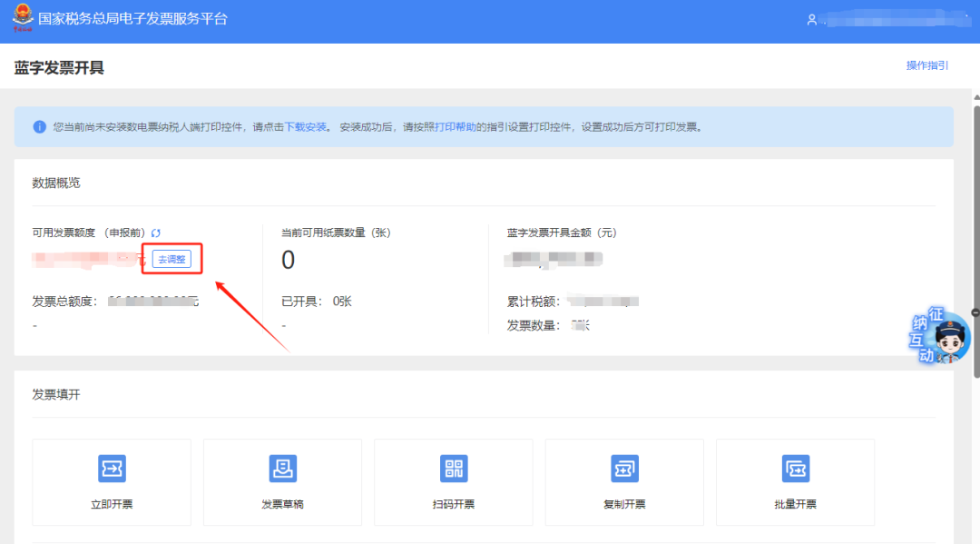980x544 pixels.
Task: Select the 蓝字发票开具 page heading
Action: (x=59, y=65)
